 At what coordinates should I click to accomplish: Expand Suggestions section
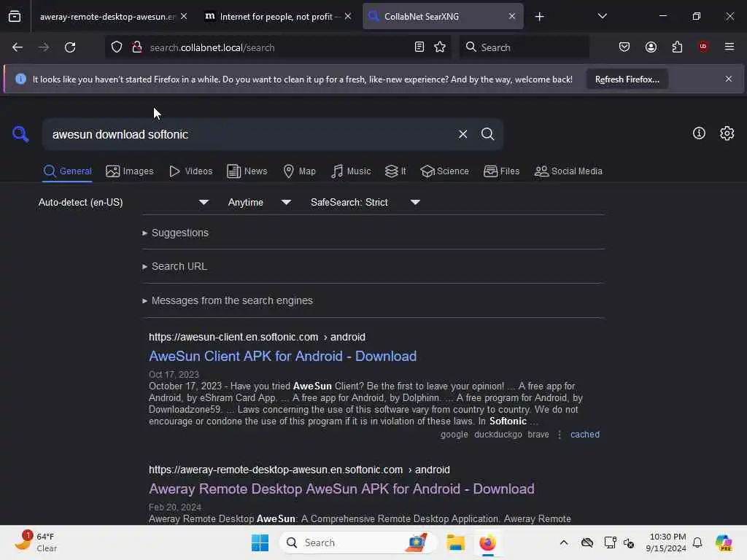[x=175, y=233]
